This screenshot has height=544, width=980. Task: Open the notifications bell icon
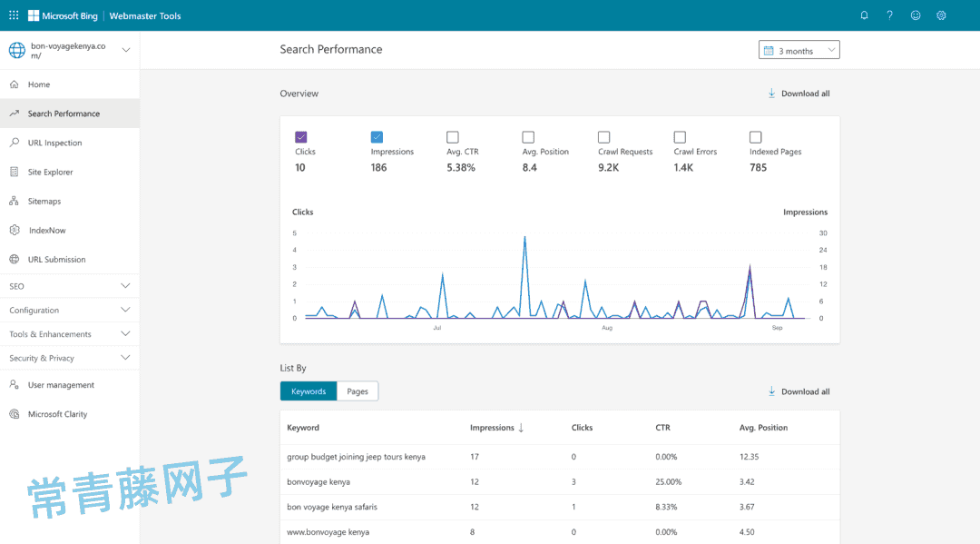tap(864, 15)
